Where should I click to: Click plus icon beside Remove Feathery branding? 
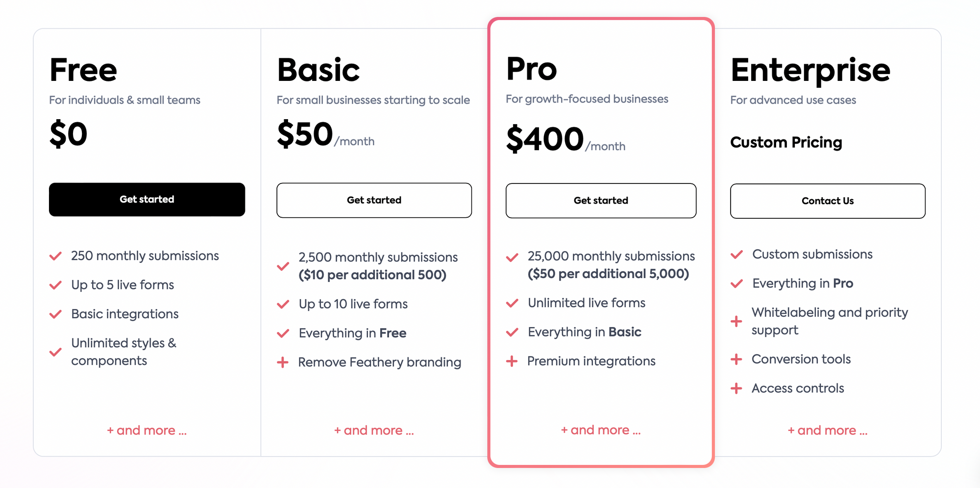(283, 362)
